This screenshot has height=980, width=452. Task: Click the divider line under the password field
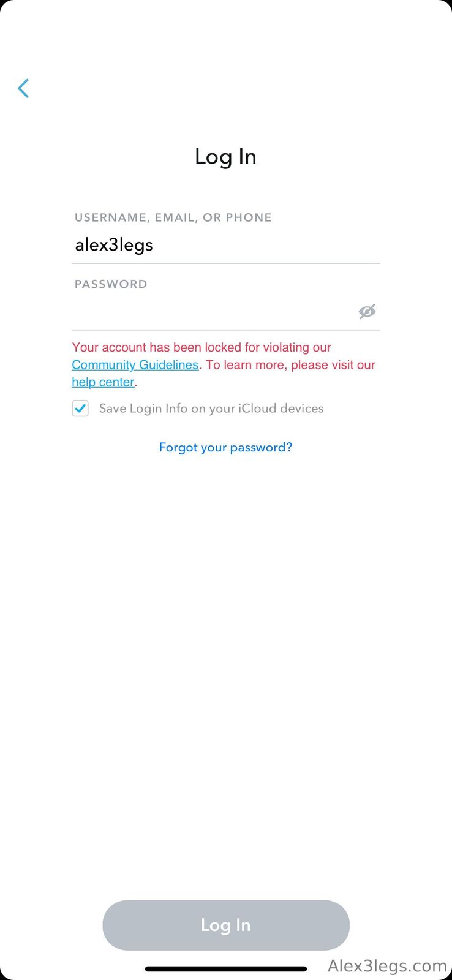(225, 330)
